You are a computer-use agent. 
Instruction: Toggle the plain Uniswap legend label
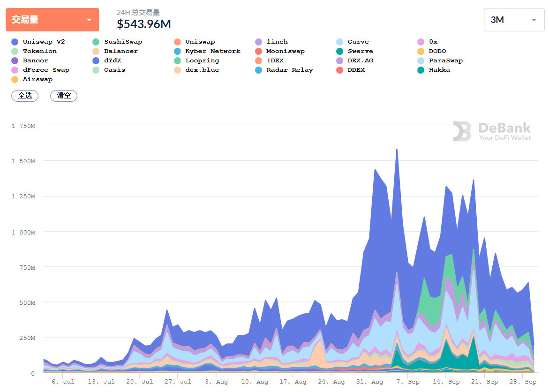click(200, 42)
